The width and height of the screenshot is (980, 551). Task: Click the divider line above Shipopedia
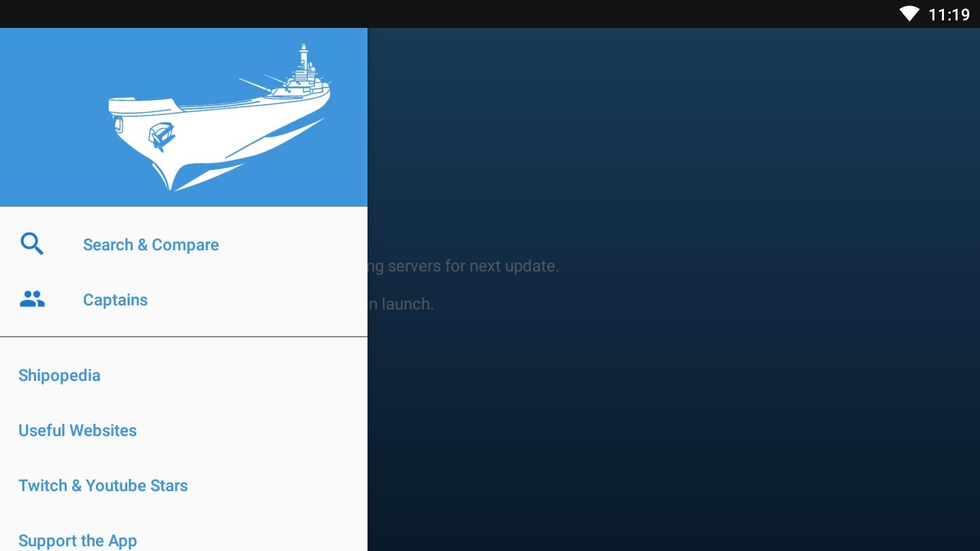pos(184,337)
